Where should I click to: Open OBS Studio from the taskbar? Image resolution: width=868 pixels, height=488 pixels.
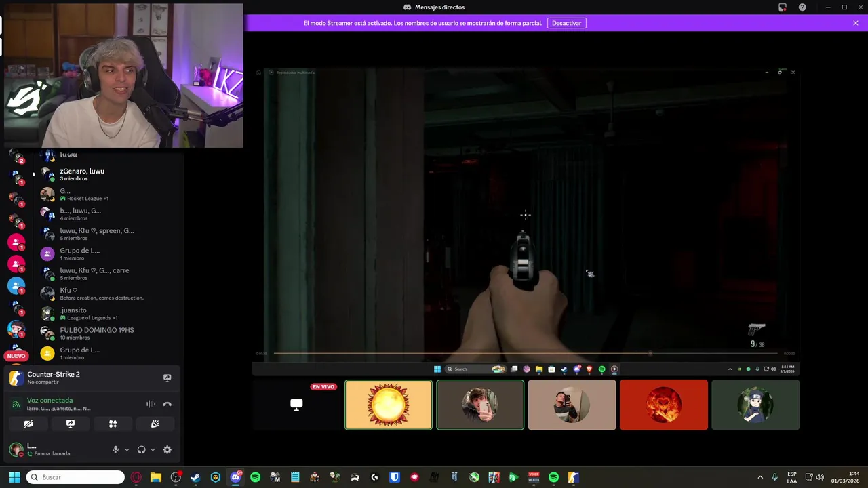coord(176,477)
